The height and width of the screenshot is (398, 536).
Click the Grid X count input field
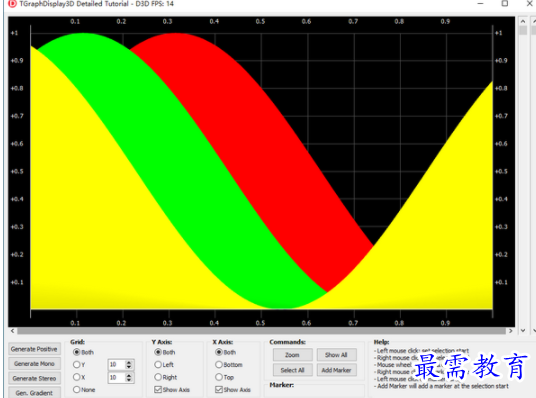point(116,377)
